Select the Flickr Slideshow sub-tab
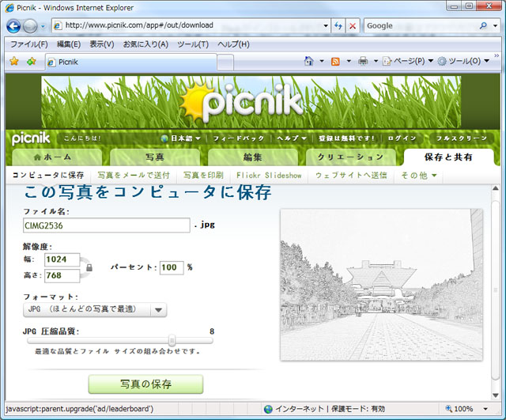Image resolution: width=506 pixels, height=420 pixels. (x=269, y=176)
